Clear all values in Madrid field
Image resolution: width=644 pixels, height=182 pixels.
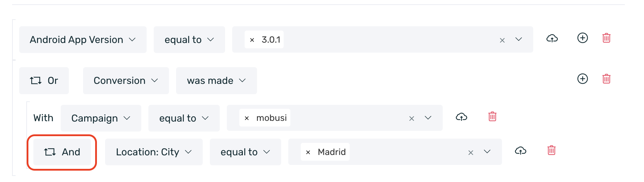click(x=471, y=152)
